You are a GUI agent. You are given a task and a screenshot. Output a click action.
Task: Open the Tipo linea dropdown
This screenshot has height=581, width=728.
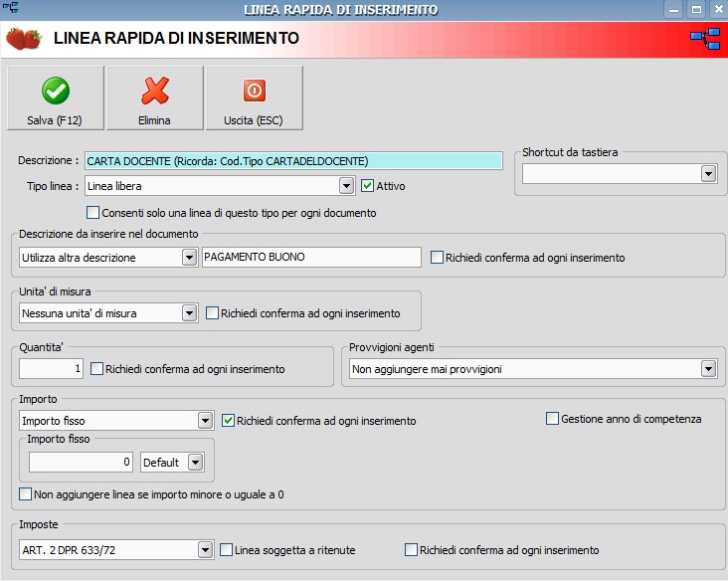point(346,186)
